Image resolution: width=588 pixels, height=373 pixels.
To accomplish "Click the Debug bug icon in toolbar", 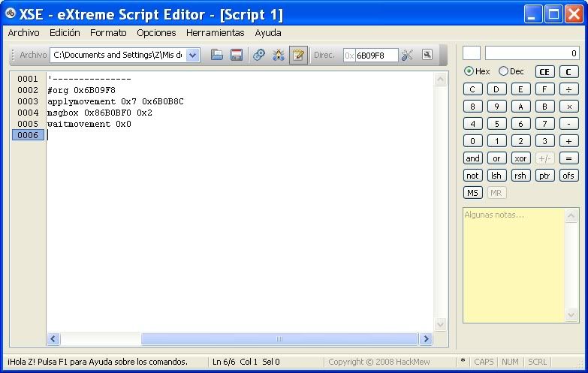I will 279,55.
